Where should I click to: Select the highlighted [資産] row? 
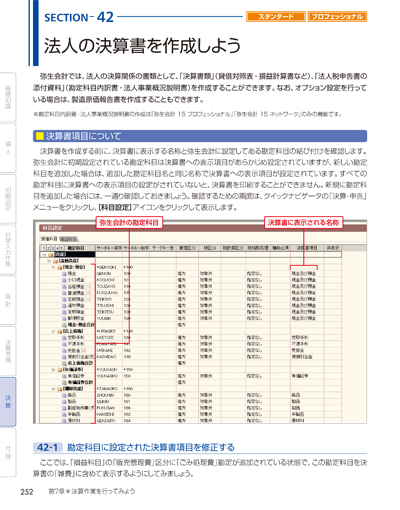(191, 255)
